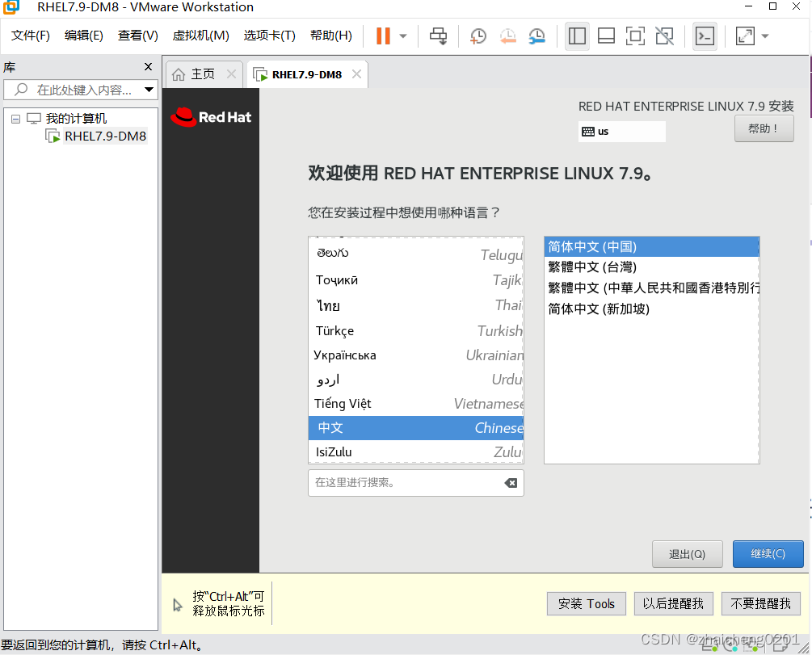Click the 不要提醒我 button

coord(760,604)
